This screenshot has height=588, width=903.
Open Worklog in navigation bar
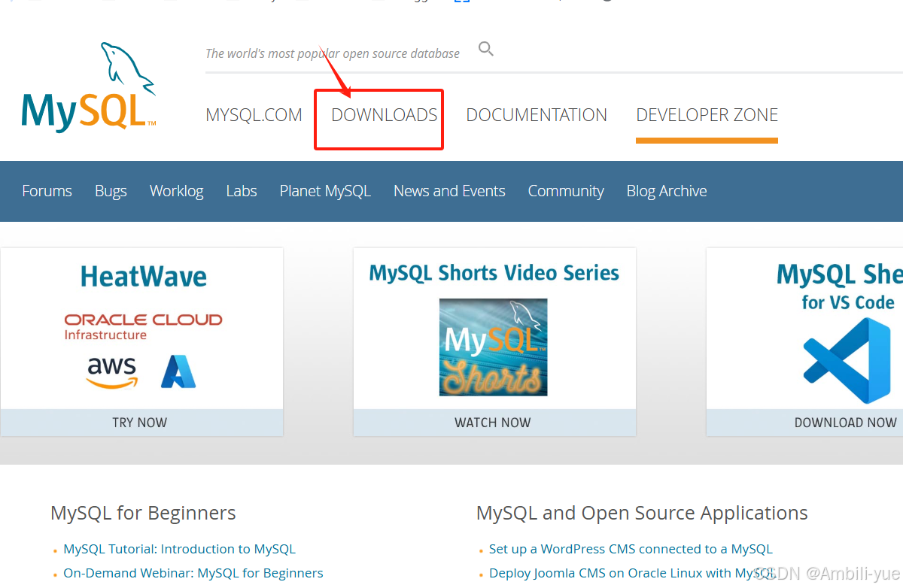[x=176, y=191]
